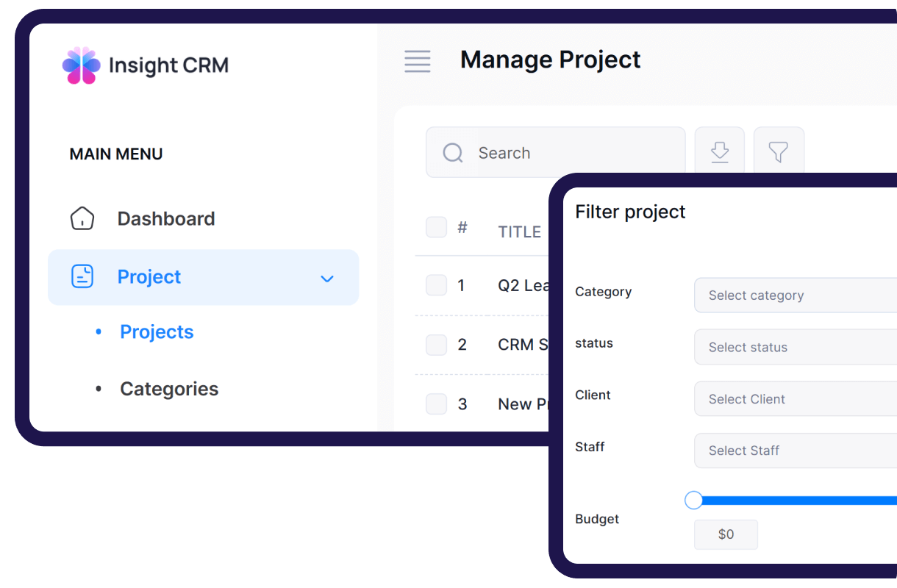Check the row 1 checkbox
This screenshot has width=897, height=588.
[x=437, y=285]
